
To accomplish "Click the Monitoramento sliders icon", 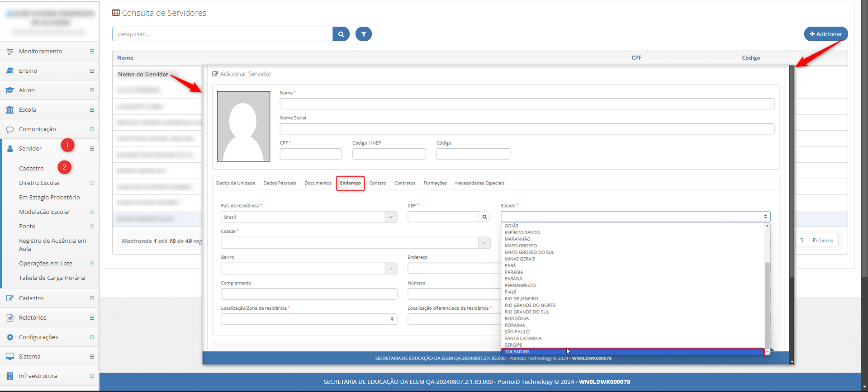I will [x=10, y=52].
